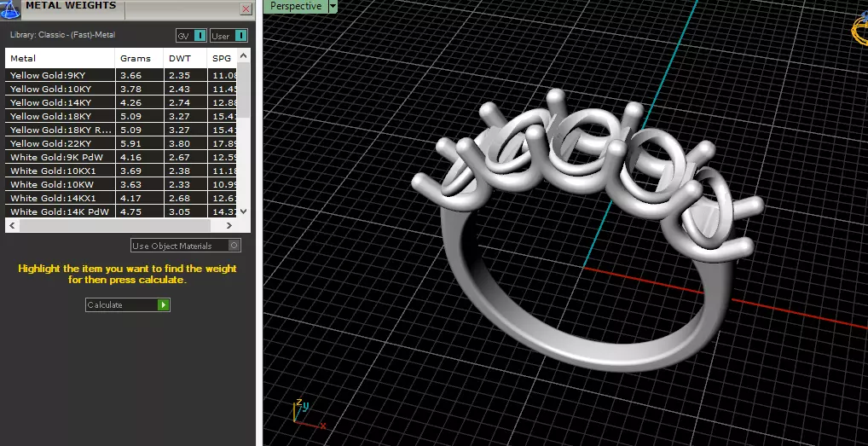Screen dimensions: 868x446
Task: Click the table scroll up arrow
Action: point(244,55)
